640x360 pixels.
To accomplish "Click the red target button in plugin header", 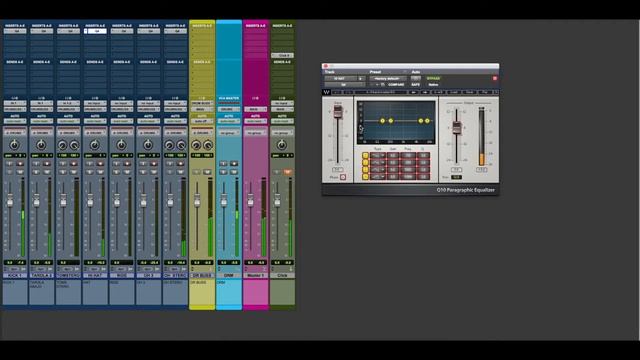I will point(495,78).
